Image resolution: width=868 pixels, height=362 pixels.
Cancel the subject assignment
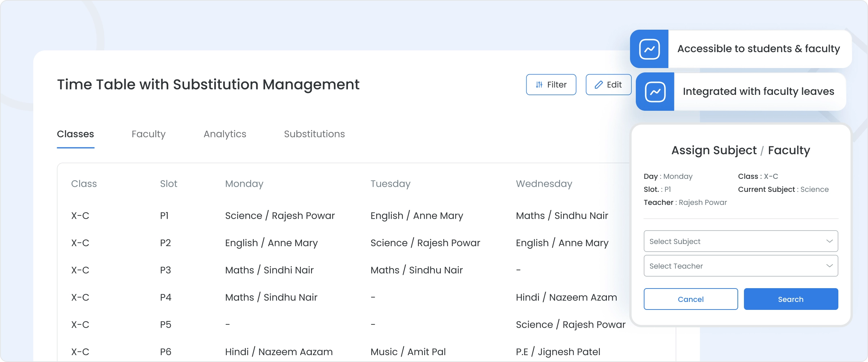click(x=690, y=299)
